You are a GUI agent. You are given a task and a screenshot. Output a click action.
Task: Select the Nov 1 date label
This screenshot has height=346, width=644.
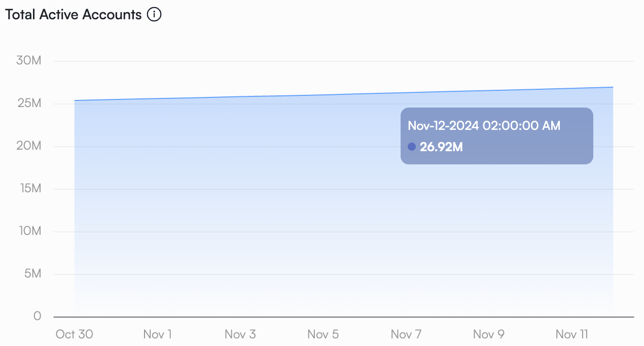pyautogui.click(x=157, y=334)
